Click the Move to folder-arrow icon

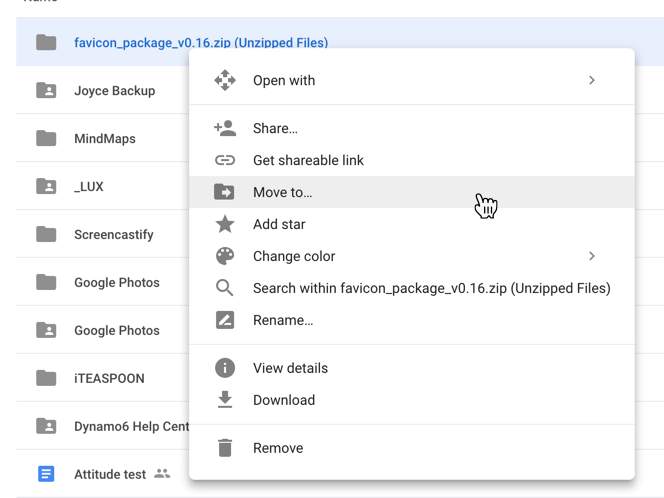coord(224,192)
